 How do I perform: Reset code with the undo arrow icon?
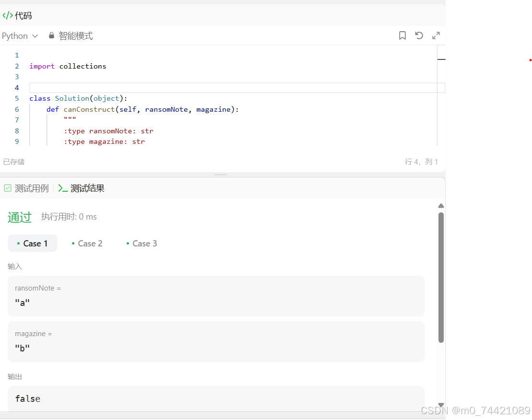[x=419, y=35]
